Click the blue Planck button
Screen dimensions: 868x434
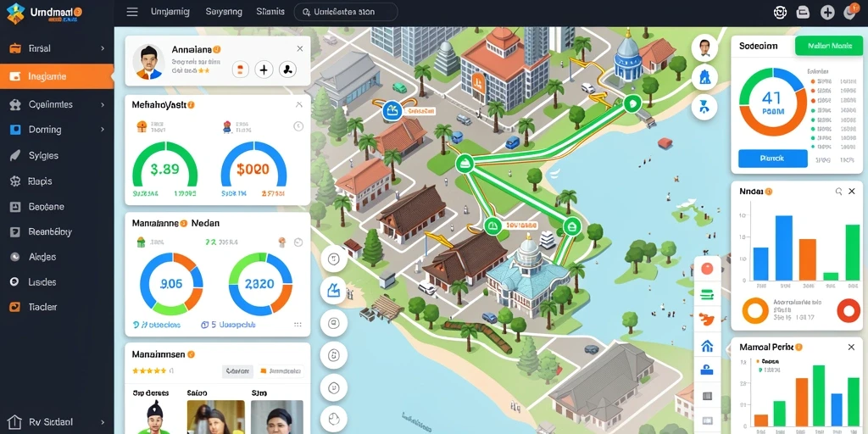click(772, 159)
